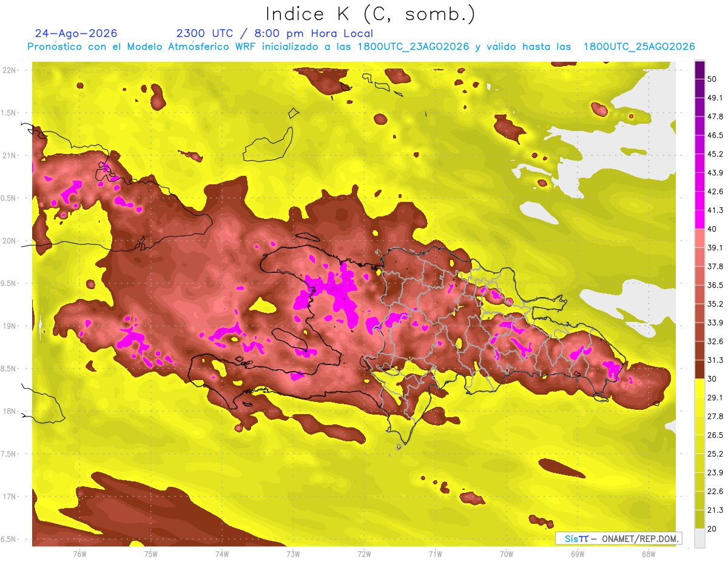Click the latitude label '20N'

(x=9, y=241)
